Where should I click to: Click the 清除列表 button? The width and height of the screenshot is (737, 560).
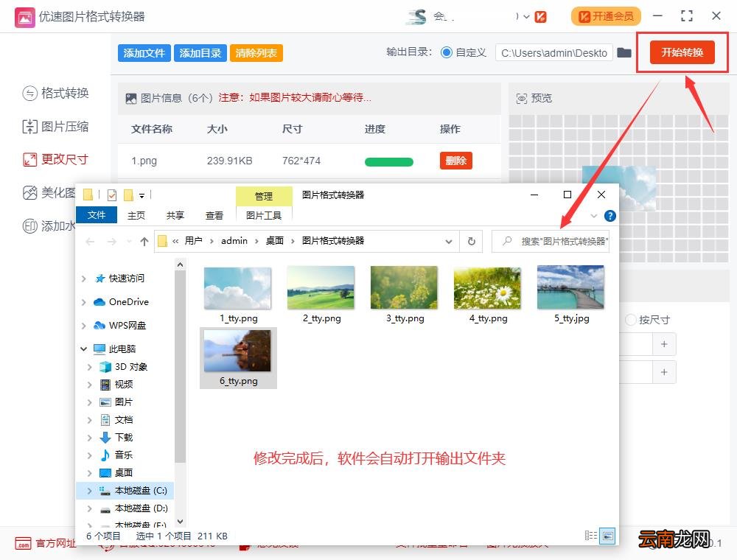pos(256,53)
